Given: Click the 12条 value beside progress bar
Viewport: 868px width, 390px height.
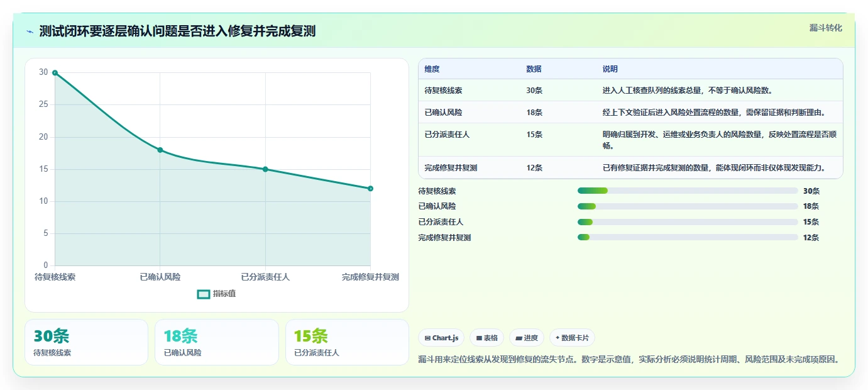Looking at the screenshot, I should pos(811,237).
